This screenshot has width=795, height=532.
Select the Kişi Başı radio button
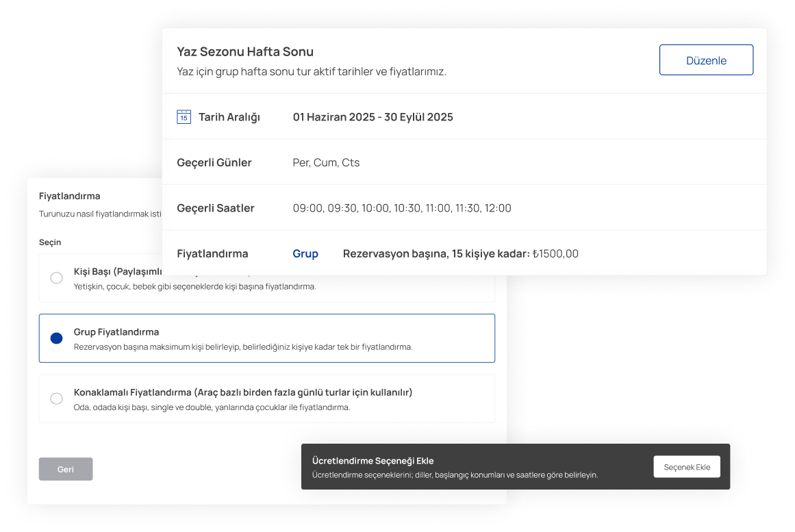pyautogui.click(x=57, y=278)
